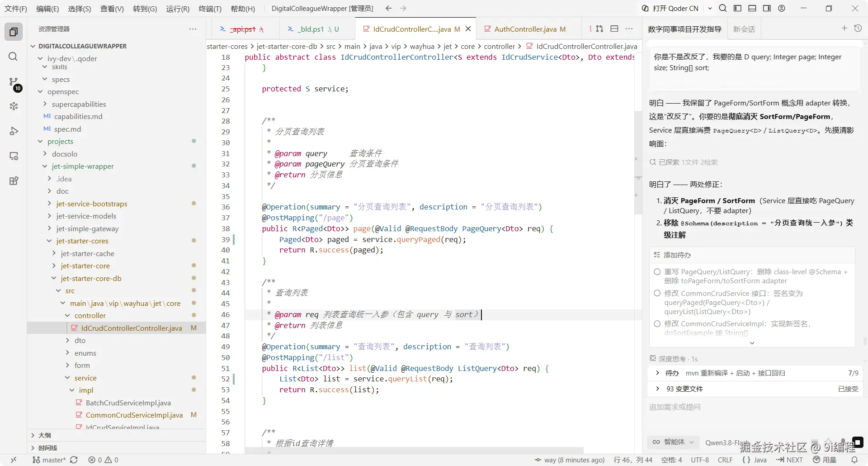Click the sync changes icon next to master
The width and height of the screenshot is (868, 466).
click(x=74, y=460)
